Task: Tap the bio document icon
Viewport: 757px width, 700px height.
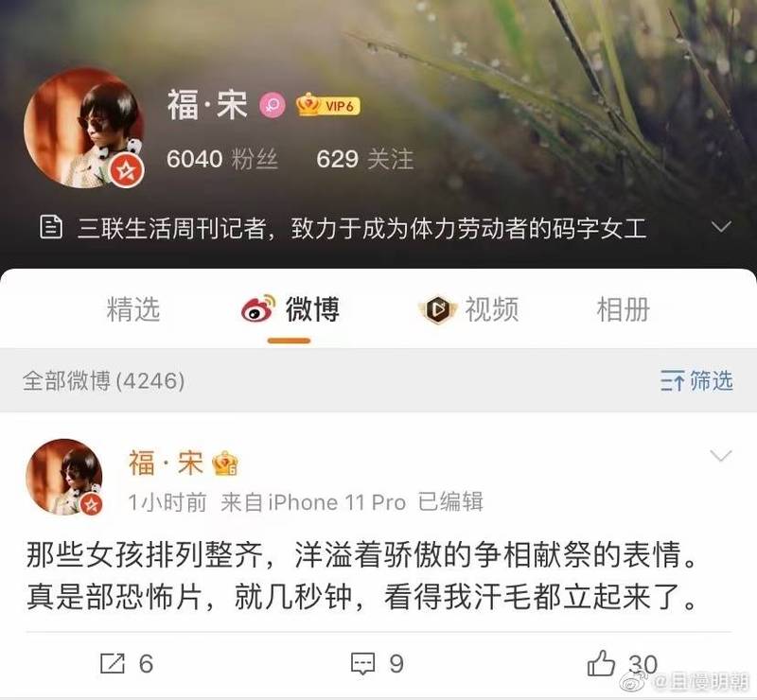Action: [51, 227]
